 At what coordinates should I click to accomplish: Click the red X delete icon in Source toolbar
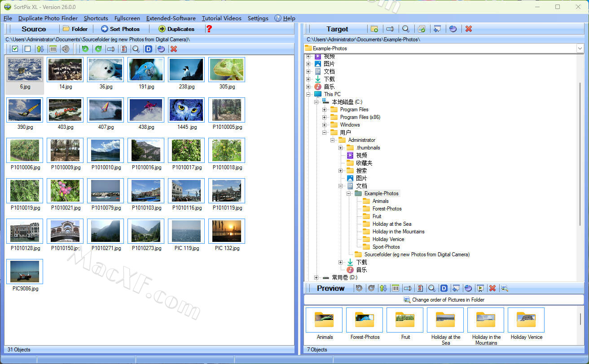(x=174, y=49)
